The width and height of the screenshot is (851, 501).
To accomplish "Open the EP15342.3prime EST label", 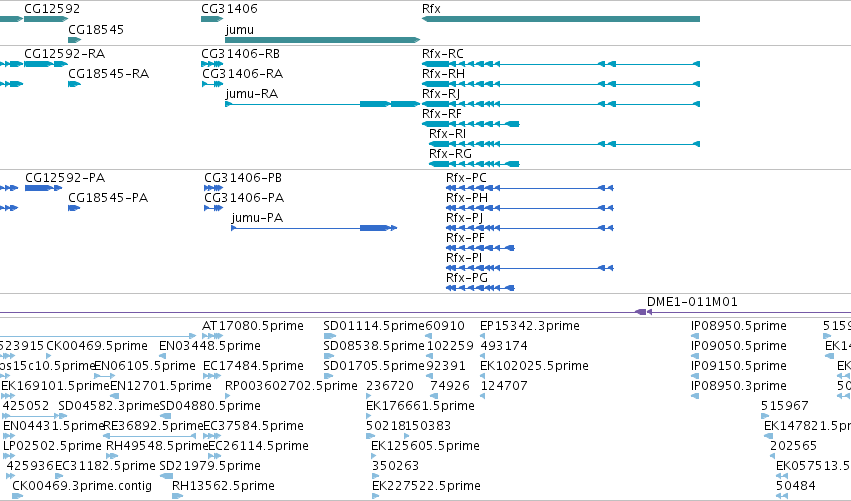I will [530, 326].
